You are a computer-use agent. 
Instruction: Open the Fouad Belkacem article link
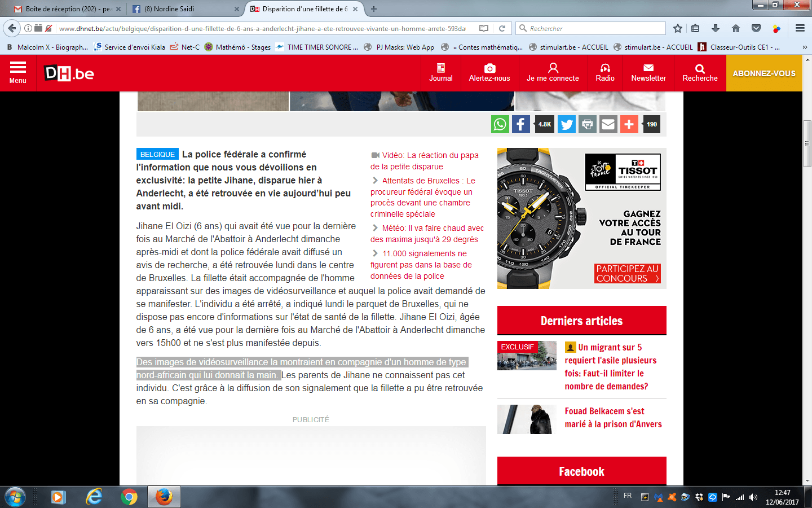tap(613, 418)
